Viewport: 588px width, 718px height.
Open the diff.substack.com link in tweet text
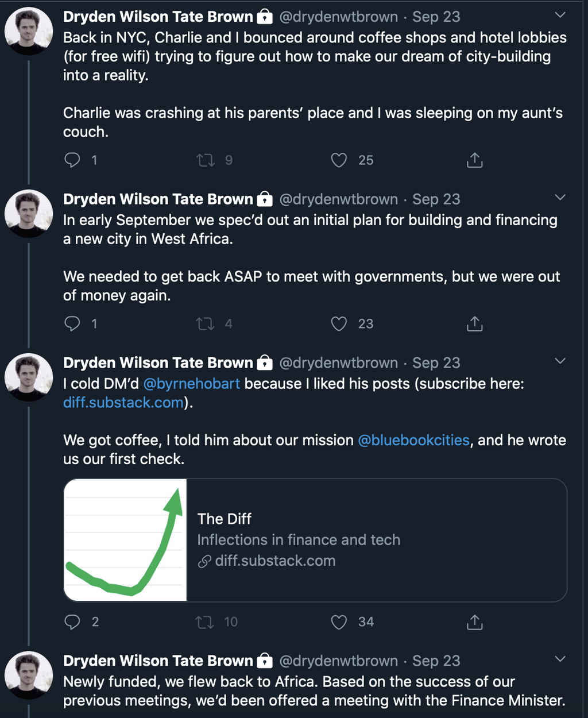(123, 403)
